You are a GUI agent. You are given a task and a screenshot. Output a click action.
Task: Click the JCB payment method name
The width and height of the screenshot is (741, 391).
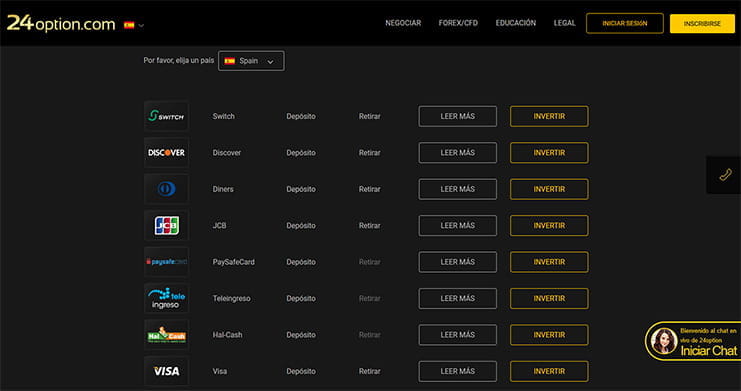[x=219, y=226]
